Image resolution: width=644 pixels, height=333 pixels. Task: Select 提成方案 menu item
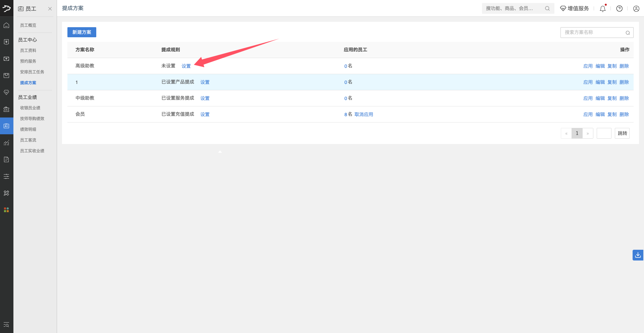click(28, 83)
